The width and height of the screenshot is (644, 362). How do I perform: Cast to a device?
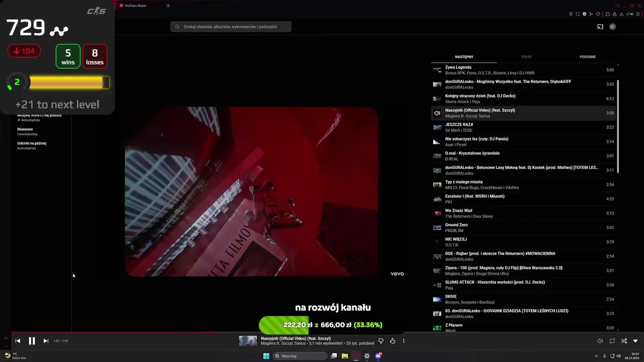(x=600, y=27)
